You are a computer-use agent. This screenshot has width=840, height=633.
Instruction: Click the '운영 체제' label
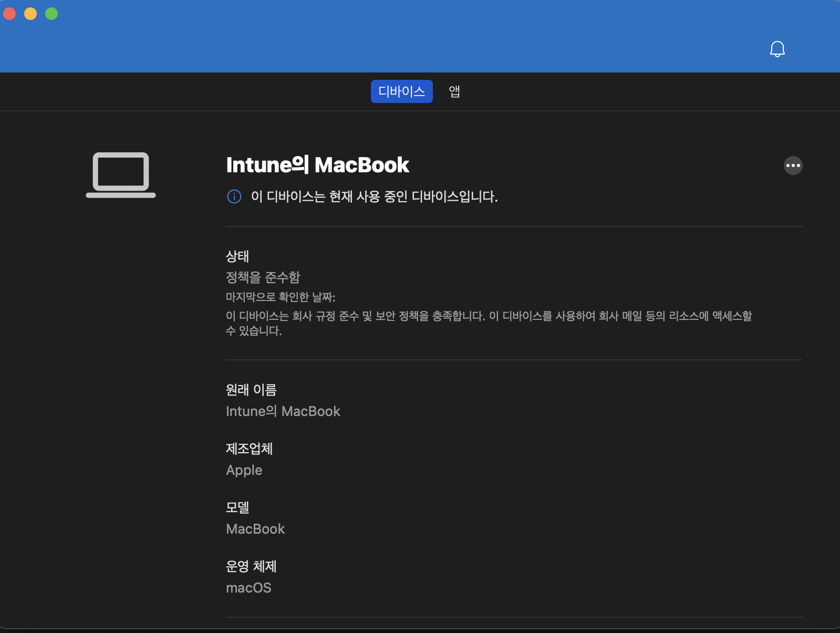click(x=251, y=566)
